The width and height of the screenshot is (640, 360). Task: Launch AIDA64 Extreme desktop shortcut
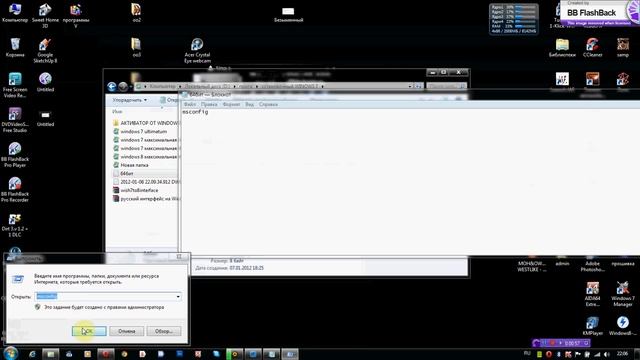(x=592, y=294)
